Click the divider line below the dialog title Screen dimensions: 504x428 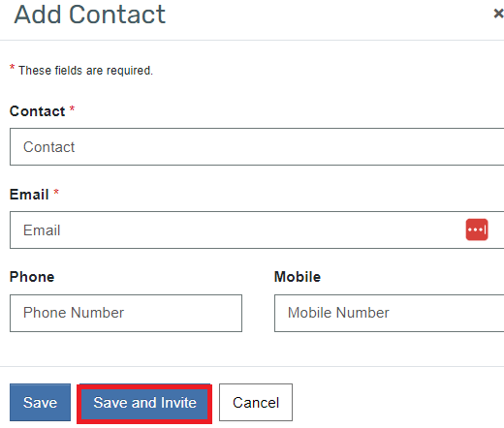(252, 41)
